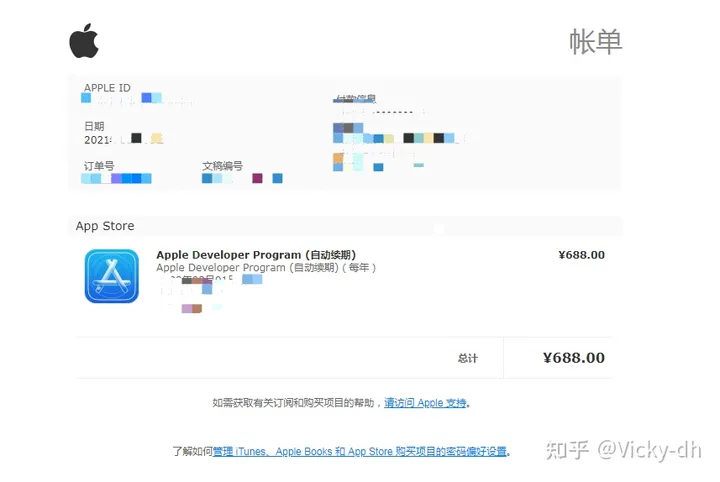Click the item price ¥688.00
This screenshot has width=720, height=482.
(x=581, y=255)
